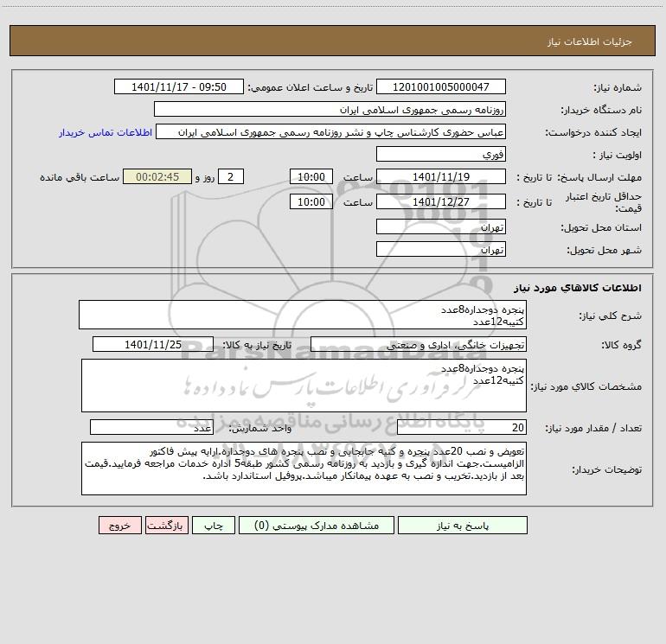Click the delivery city field تهران
This screenshot has height=644, width=666.
click(441, 249)
